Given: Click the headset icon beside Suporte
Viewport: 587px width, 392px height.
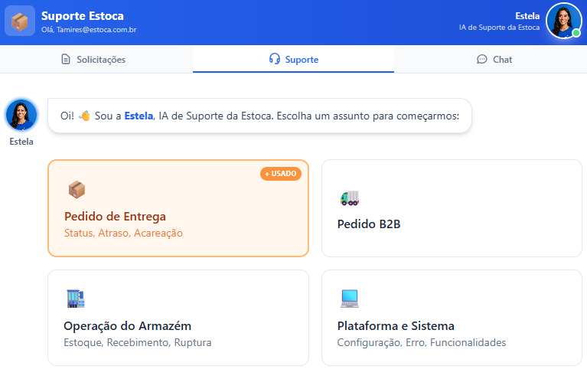Looking at the screenshot, I should pos(275,60).
